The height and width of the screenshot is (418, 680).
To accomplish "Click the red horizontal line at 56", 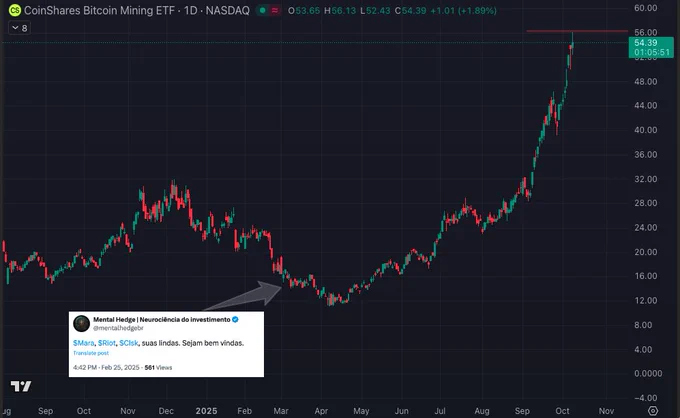I will pyautogui.click(x=577, y=31).
